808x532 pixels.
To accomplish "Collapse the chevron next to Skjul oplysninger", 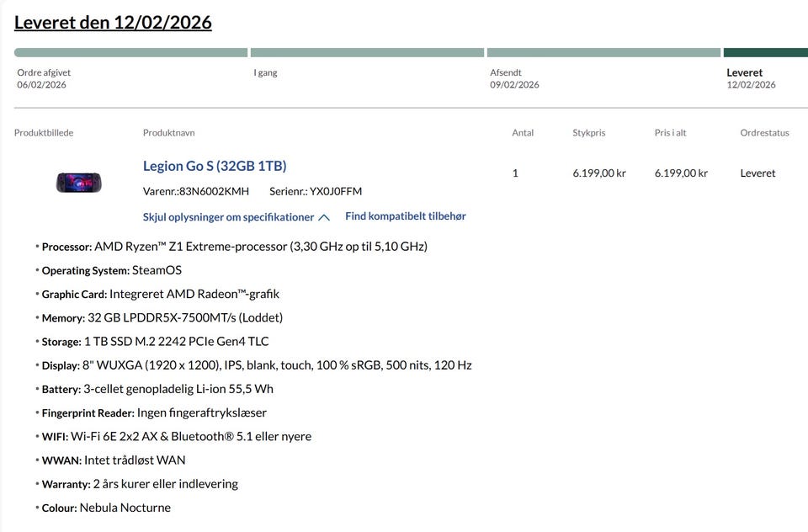I will (x=324, y=217).
